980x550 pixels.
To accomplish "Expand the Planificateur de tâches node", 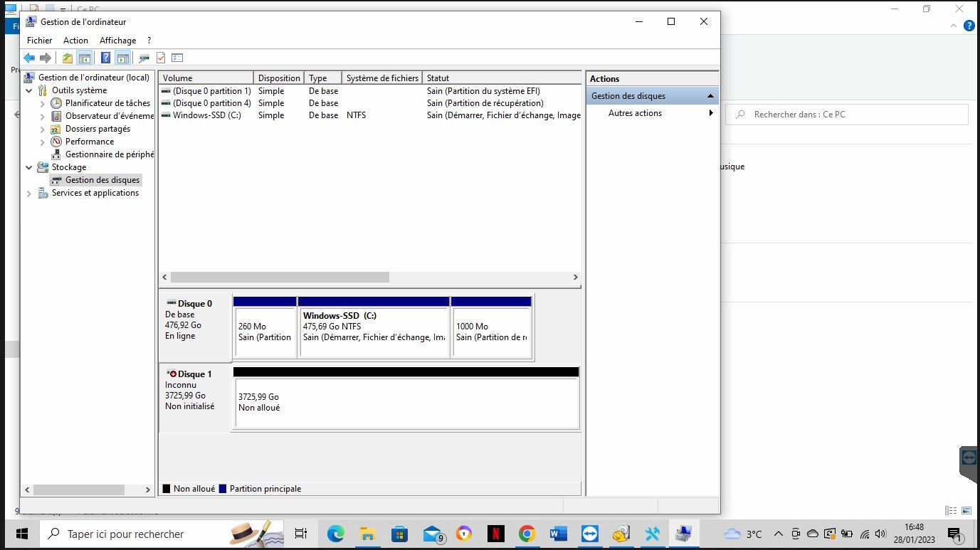I will [42, 103].
